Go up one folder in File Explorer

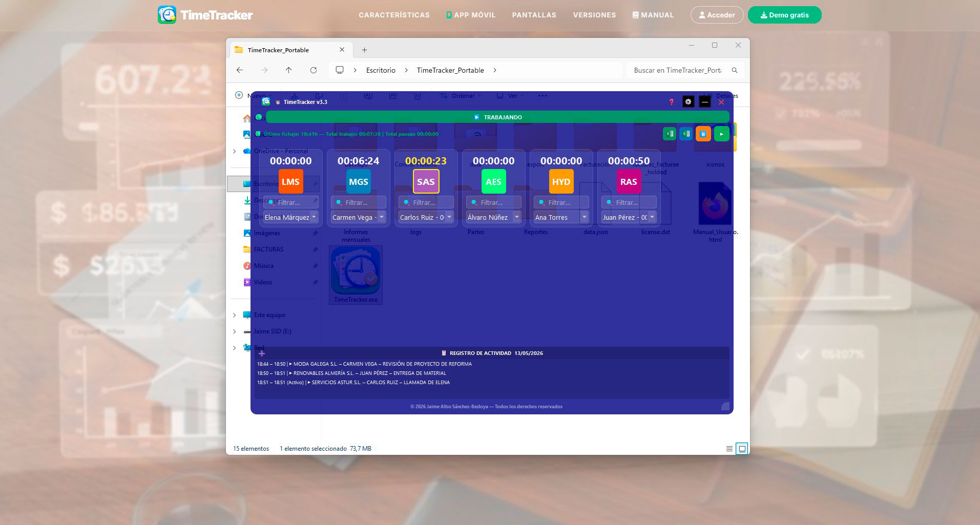(289, 70)
